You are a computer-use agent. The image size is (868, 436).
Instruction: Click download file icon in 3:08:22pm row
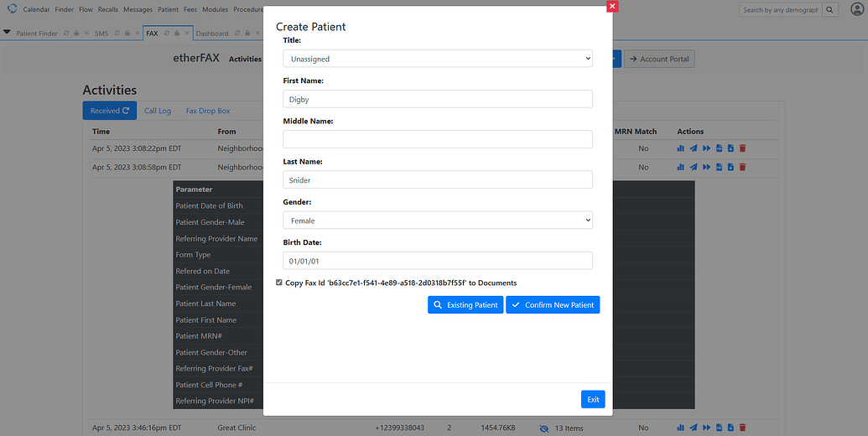(730, 148)
